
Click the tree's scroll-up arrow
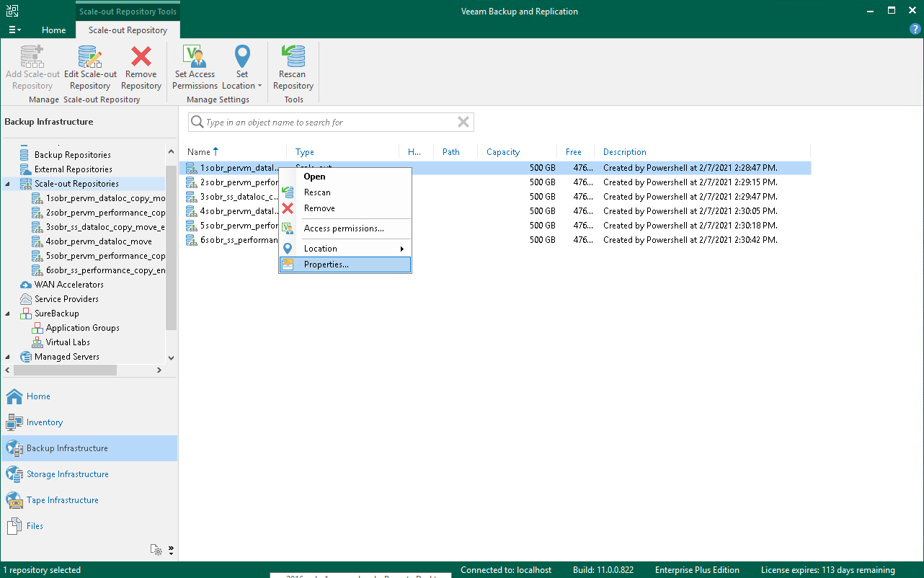pos(171,152)
